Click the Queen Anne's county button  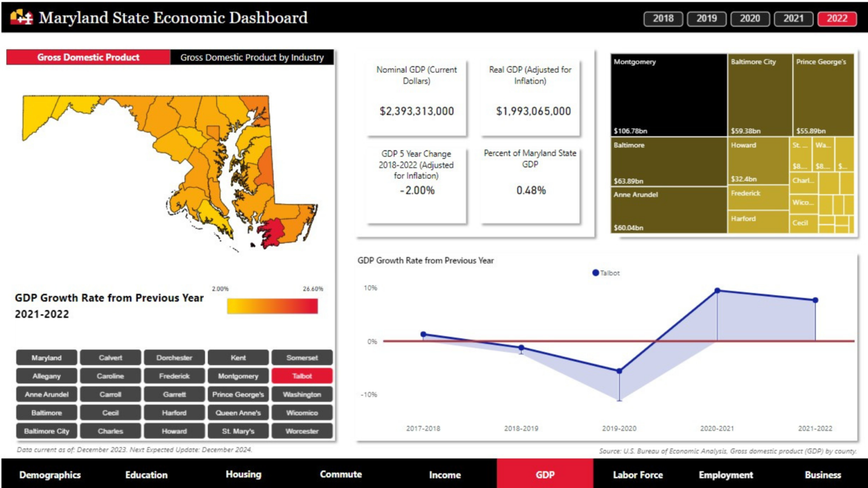click(x=238, y=412)
